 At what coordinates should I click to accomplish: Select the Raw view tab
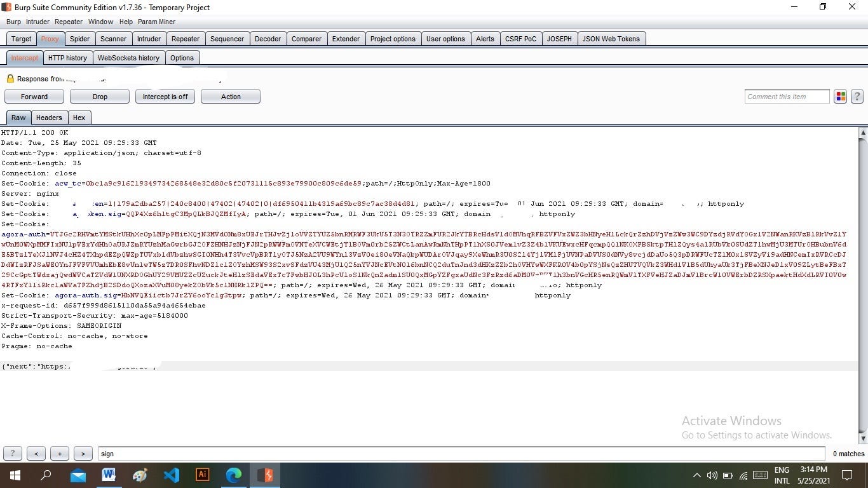(x=18, y=118)
